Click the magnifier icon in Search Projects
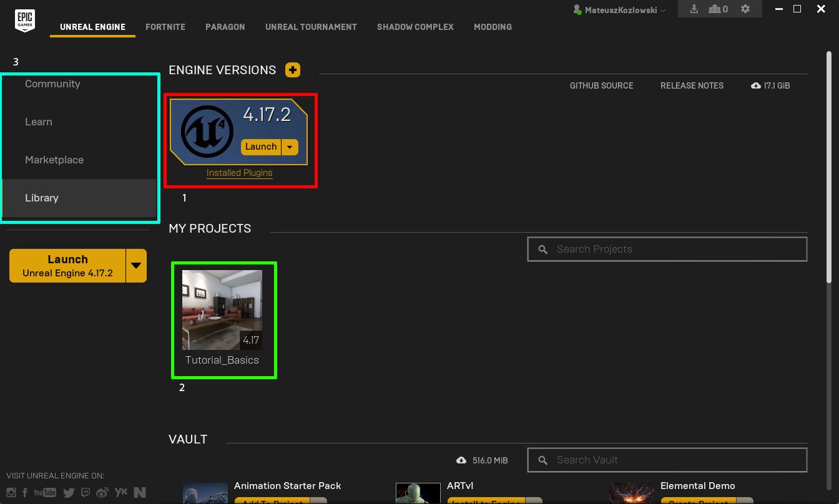The width and height of the screenshot is (839, 504). click(x=544, y=249)
